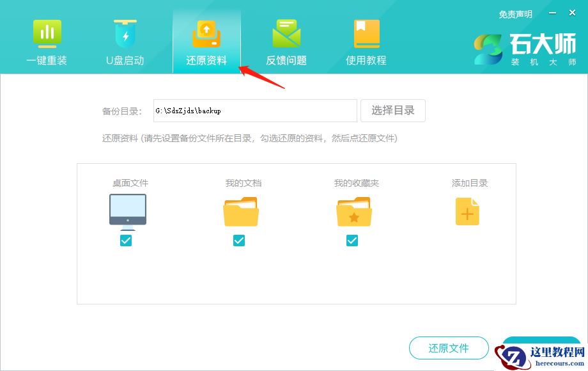
Task: Disable the 我的收藏夹 checkbox
Action: click(352, 241)
